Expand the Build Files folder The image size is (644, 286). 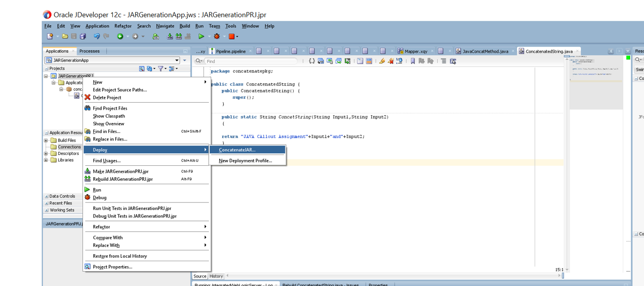point(46,141)
